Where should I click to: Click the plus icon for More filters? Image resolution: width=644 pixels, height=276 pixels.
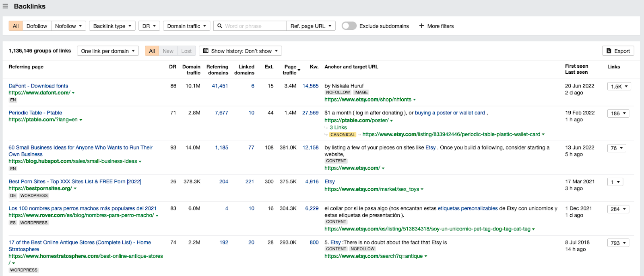coord(421,26)
